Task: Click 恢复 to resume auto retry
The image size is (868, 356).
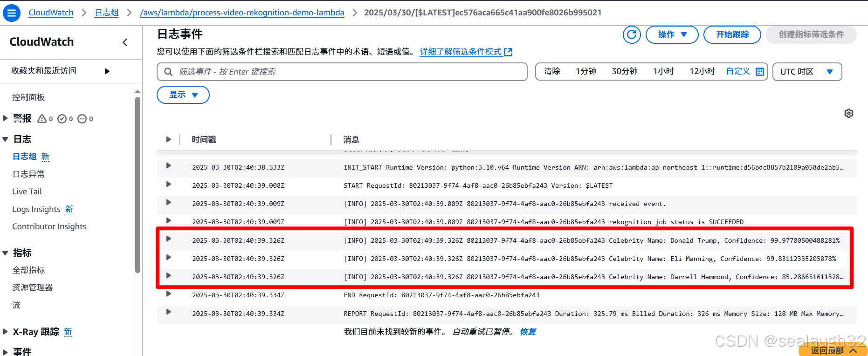Action: [528, 332]
